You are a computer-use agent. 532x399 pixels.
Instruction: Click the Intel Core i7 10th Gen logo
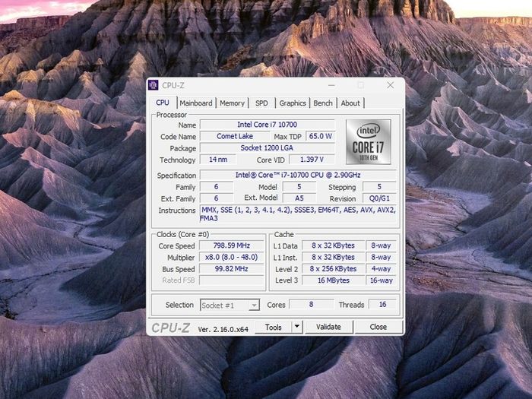368,142
